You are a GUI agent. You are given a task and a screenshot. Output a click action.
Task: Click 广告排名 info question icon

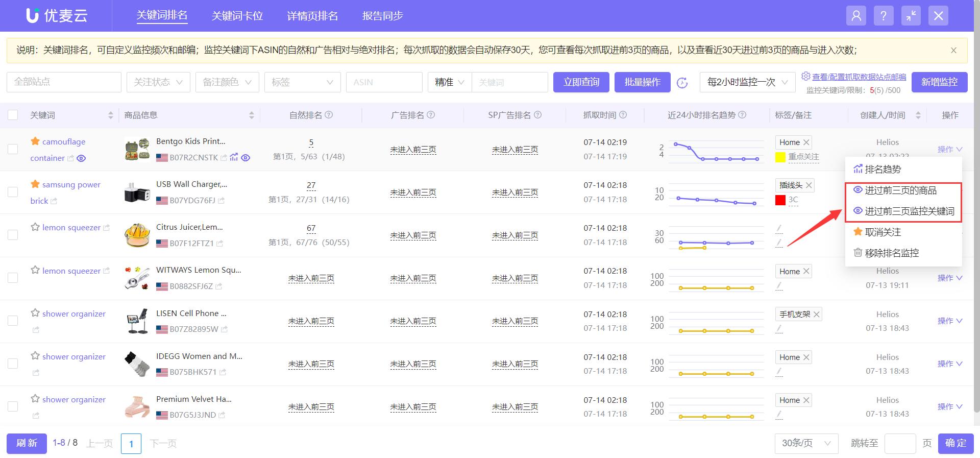(431, 115)
